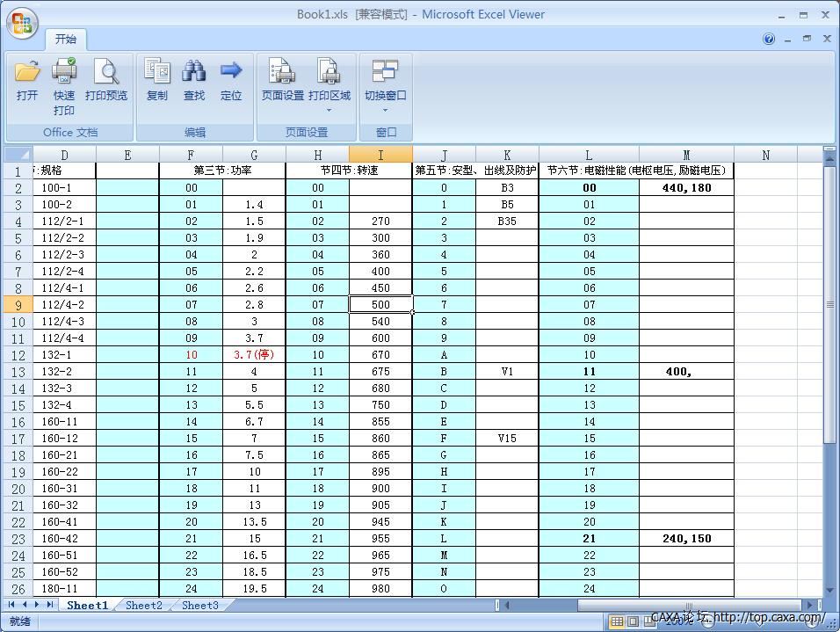
Task: Select cell containing 3.7(停)
Action: 254,355
